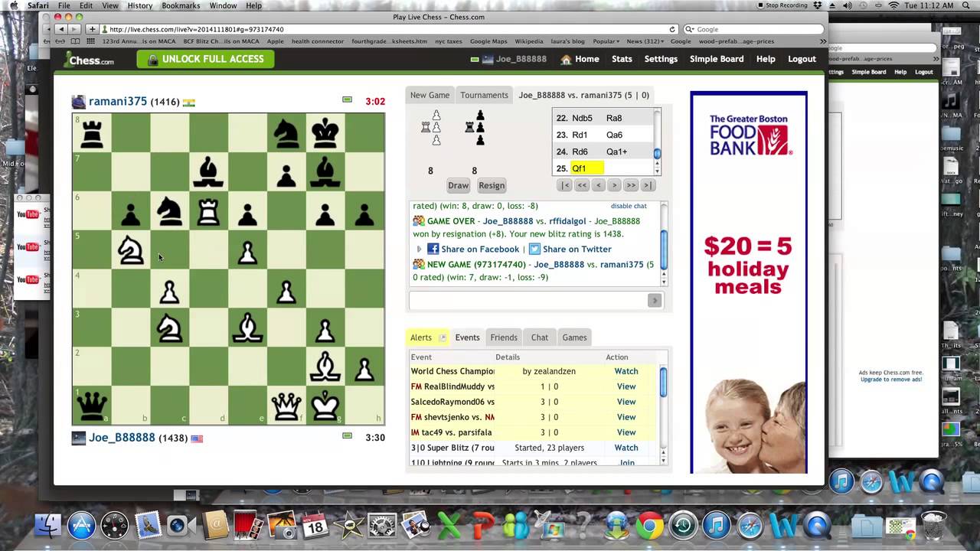Click the black king on g8
The height and width of the screenshot is (551, 980).
coord(325,133)
